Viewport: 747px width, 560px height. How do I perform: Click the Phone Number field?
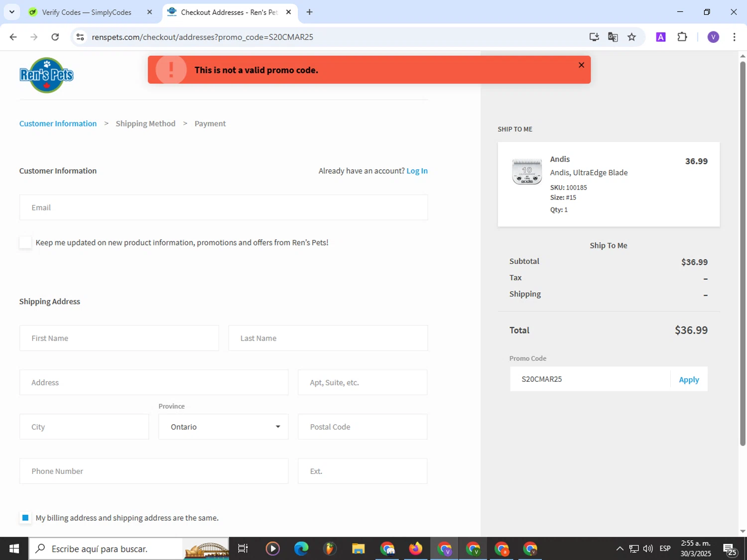pyautogui.click(x=154, y=471)
